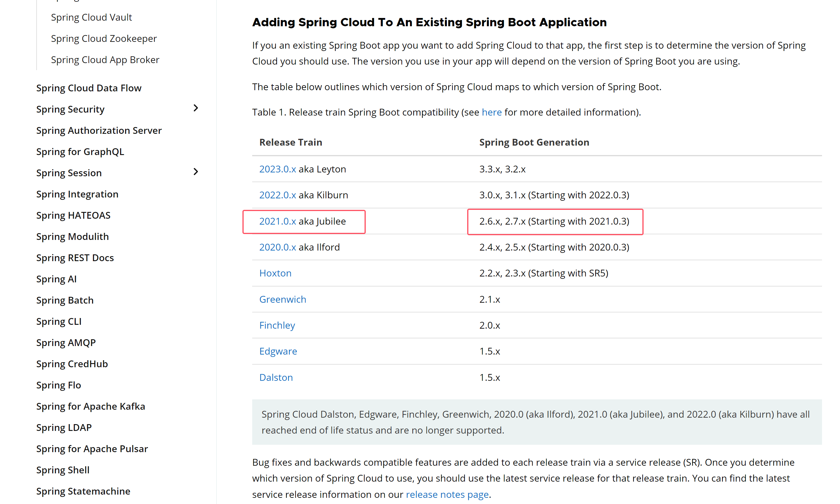This screenshot has height=504, width=840.
Task: Select the '1.5.x' cell in Dalston row
Action: tap(490, 378)
